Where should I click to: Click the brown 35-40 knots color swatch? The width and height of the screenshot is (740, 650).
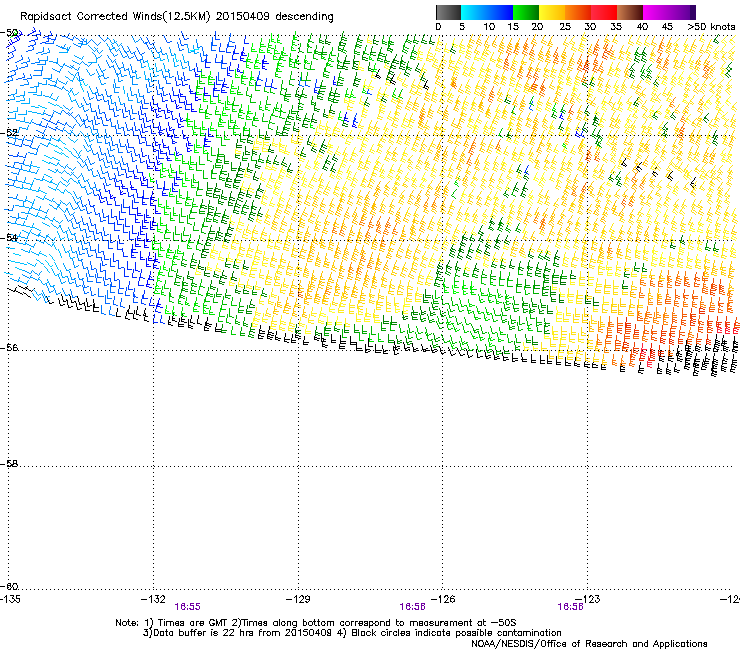pos(630,12)
